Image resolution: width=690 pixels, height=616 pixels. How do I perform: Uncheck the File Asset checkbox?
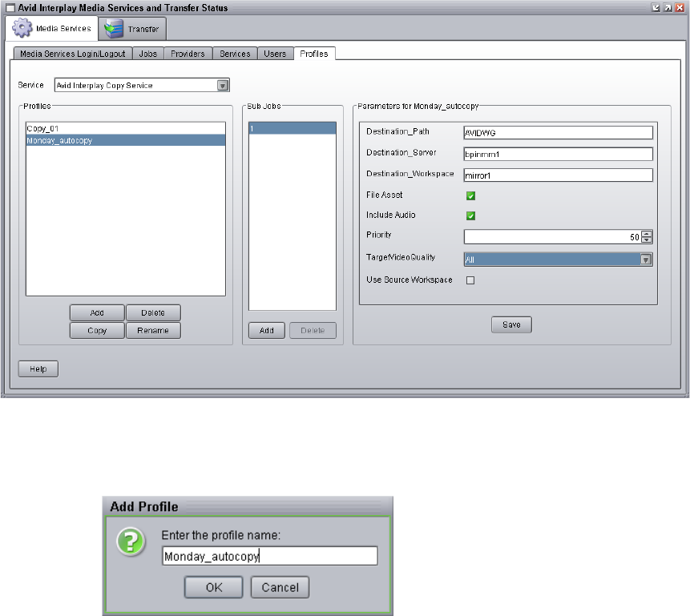pos(470,195)
